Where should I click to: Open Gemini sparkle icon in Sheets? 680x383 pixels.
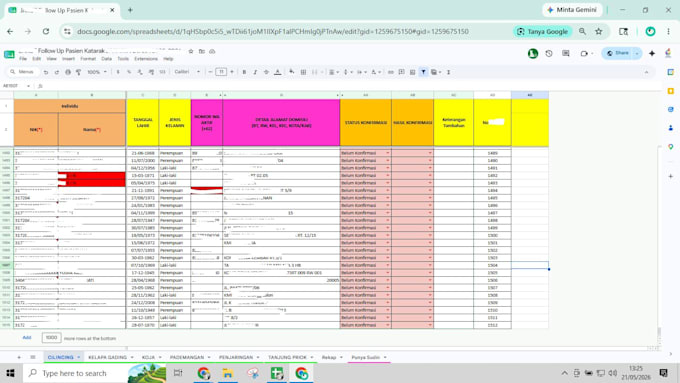pyautogui.click(x=652, y=53)
